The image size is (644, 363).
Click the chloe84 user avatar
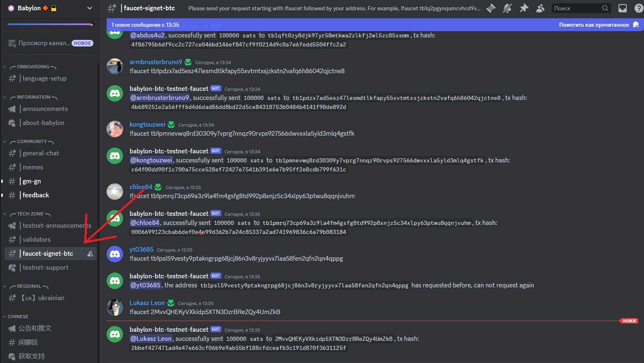[x=115, y=192]
